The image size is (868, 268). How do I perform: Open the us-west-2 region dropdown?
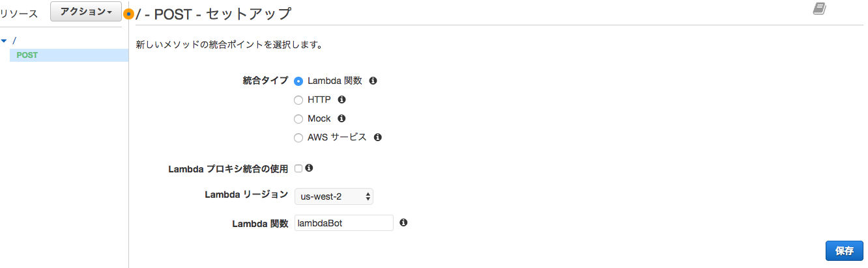[x=334, y=196]
